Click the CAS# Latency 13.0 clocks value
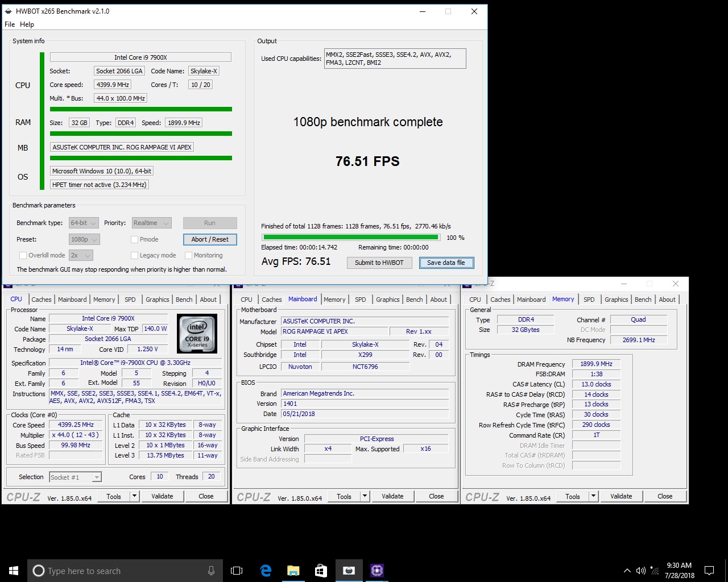728x582 pixels. (596, 384)
